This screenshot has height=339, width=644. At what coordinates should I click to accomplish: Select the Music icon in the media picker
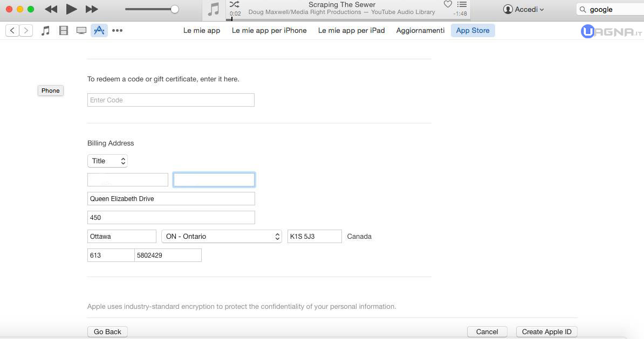coord(45,30)
